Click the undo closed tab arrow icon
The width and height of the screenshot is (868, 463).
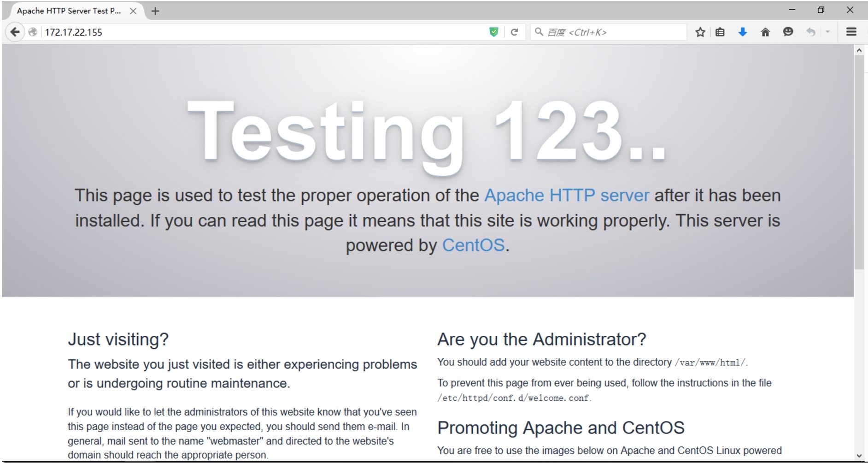pyautogui.click(x=810, y=32)
